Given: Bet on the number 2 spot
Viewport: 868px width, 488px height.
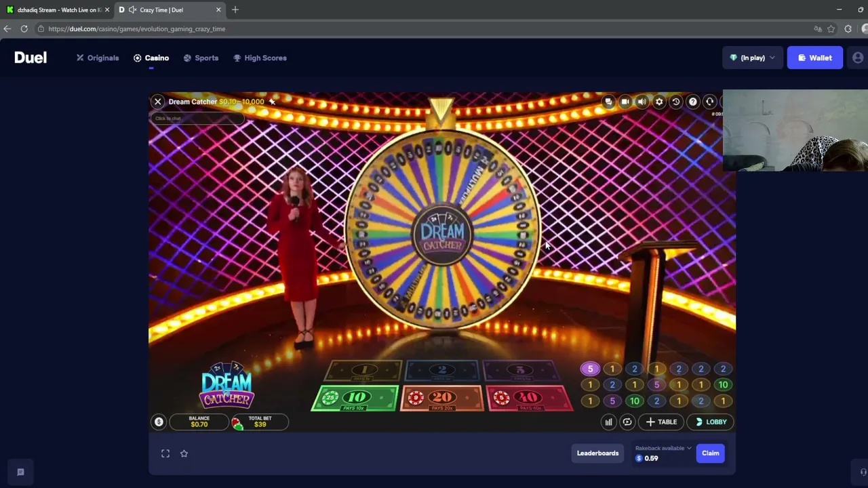Looking at the screenshot, I should 442,370.
